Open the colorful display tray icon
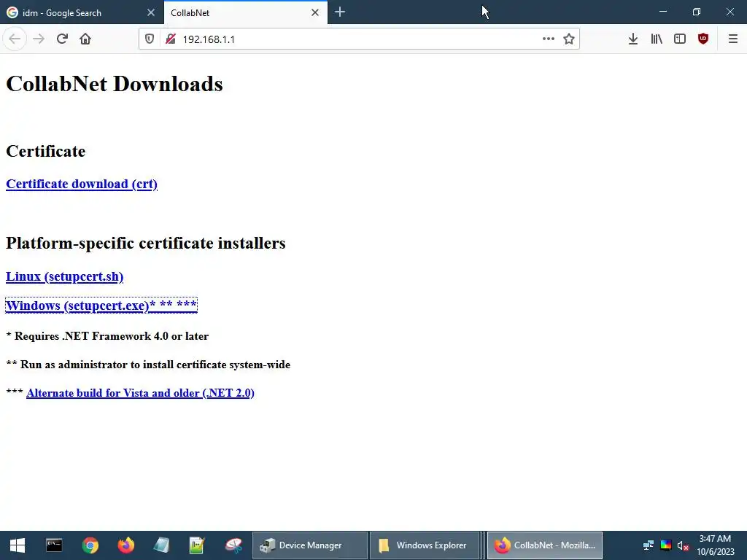The height and width of the screenshot is (560, 747). tap(665, 545)
